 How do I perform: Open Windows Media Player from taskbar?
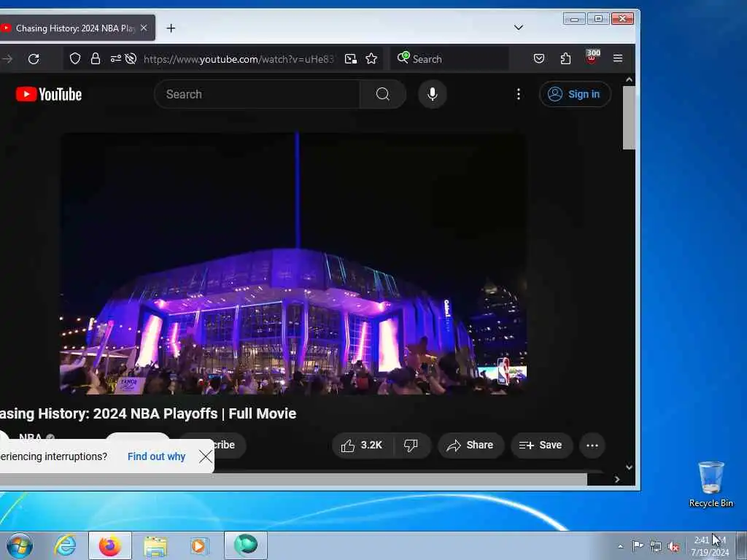(199, 545)
